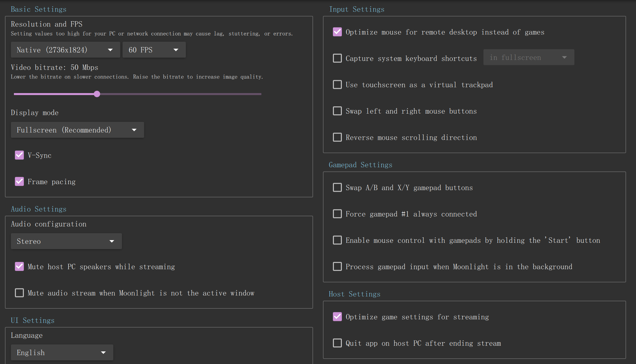
Task: Disable Frame pacing
Action: point(19,181)
